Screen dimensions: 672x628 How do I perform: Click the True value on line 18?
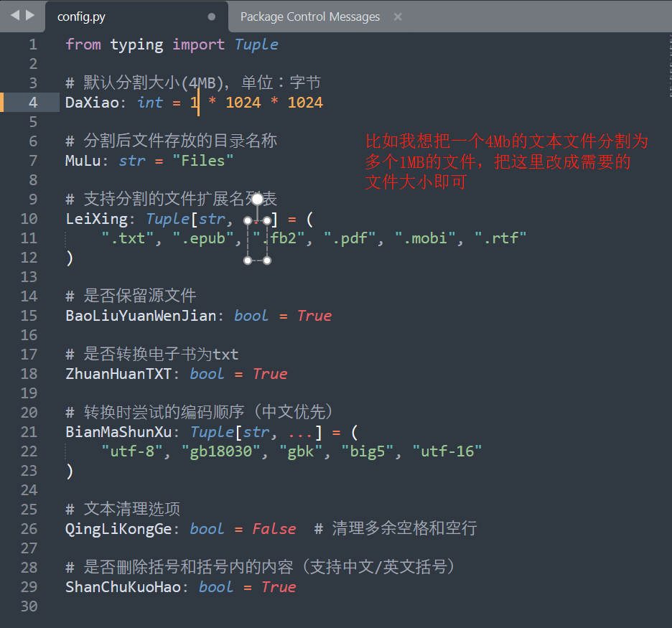(x=269, y=374)
